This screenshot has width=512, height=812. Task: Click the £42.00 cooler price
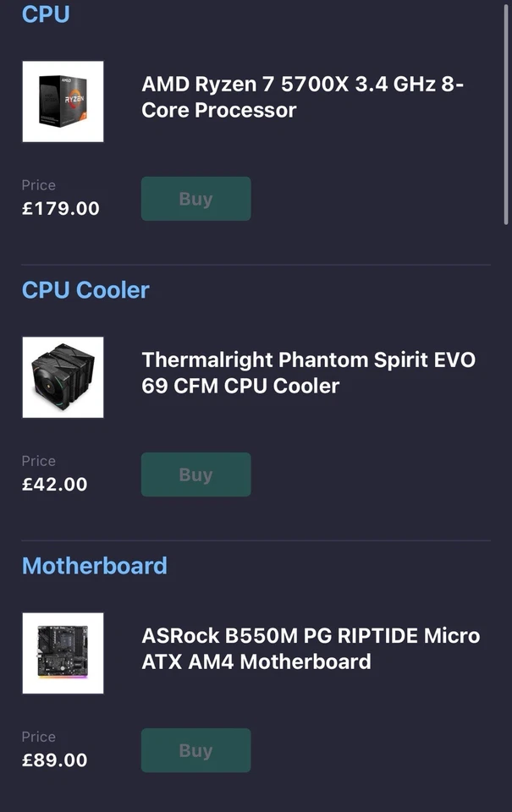coord(54,484)
